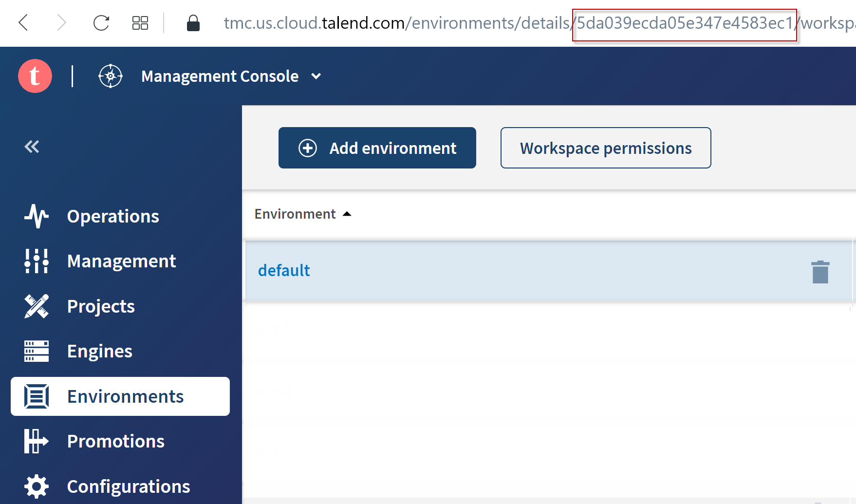
Task: Open the Promotions pipeline icon
Action: click(x=36, y=441)
